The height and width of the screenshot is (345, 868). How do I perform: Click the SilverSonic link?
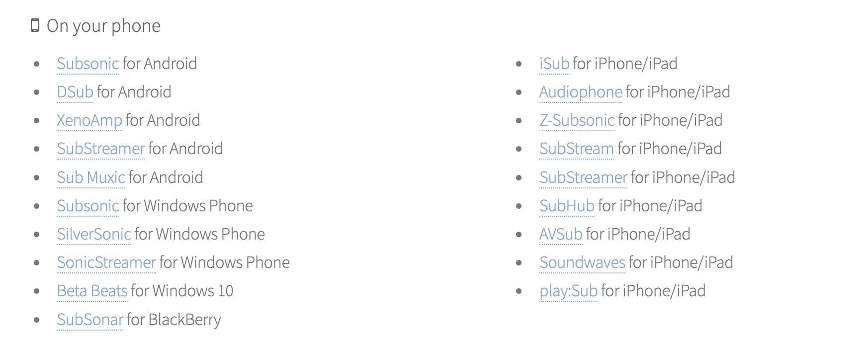coord(94,234)
